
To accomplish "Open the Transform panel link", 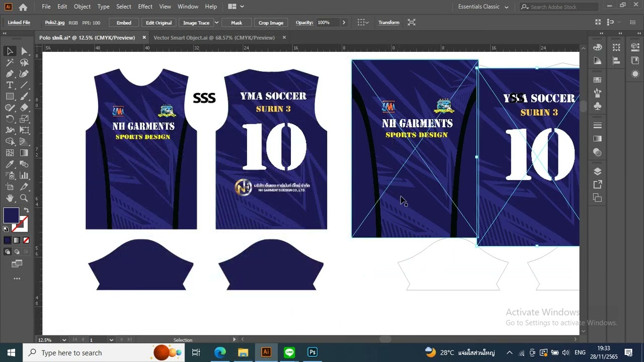I will click(389, 23).
